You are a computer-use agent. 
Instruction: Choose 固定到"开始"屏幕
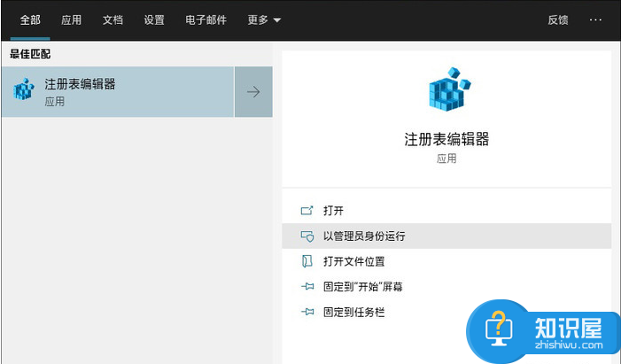point(446,286)
